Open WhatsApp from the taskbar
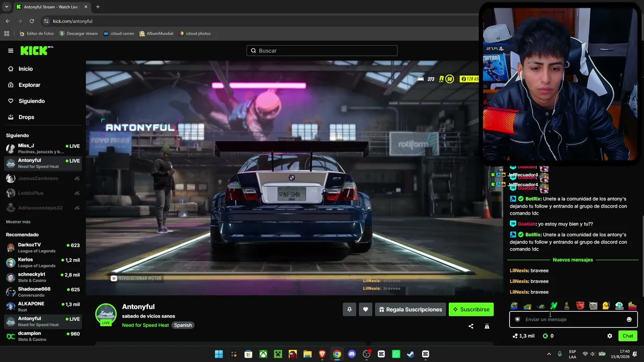644x362 pixels. click(396, 354)
